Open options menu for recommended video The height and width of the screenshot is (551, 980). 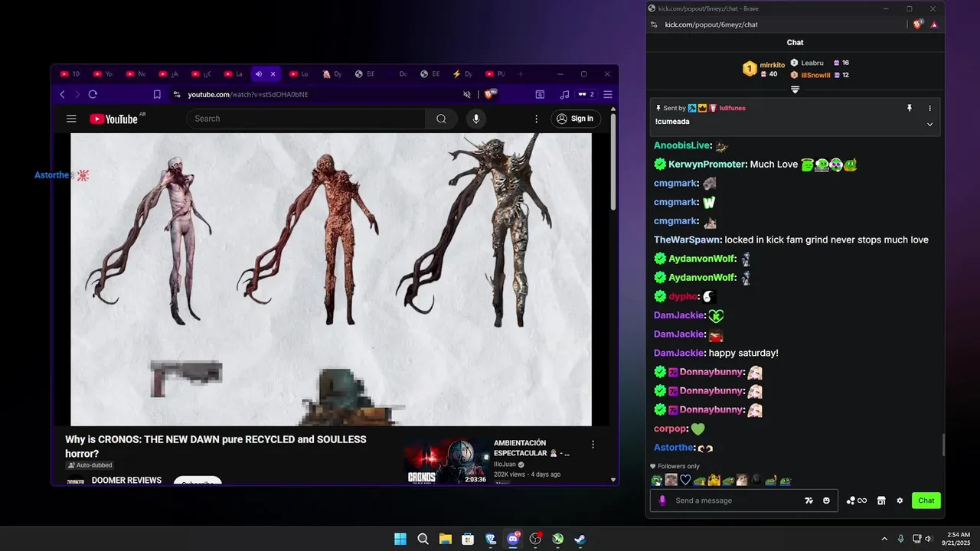tap(593, 444)
